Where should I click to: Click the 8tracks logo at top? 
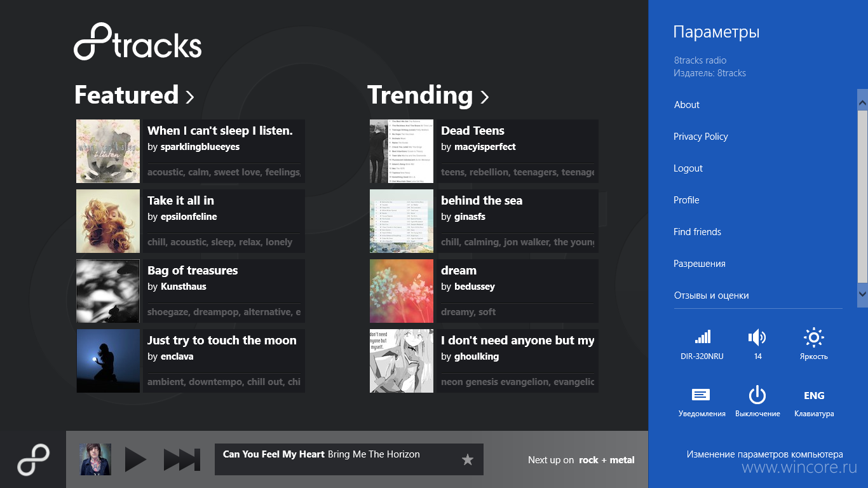pyautogui.click(x=138, y=42)
